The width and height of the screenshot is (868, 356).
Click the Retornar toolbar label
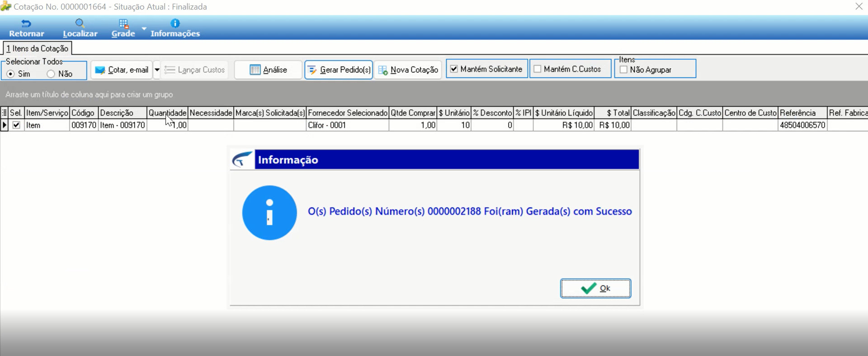pyautogui.click(x=27, y=33)
